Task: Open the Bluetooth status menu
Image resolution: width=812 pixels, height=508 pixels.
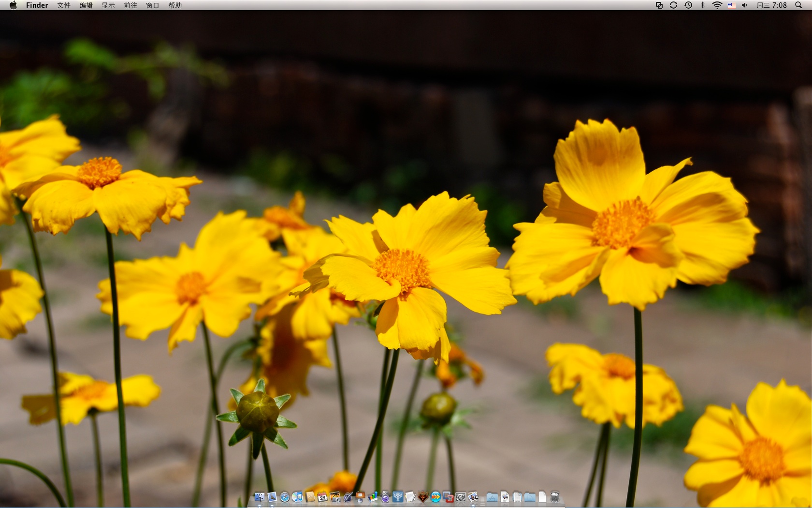Action: pyautogui.click(x=703, y=5)
